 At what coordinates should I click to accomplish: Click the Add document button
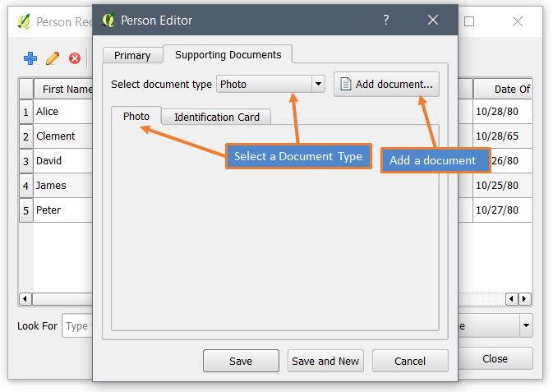pos(386,85)
